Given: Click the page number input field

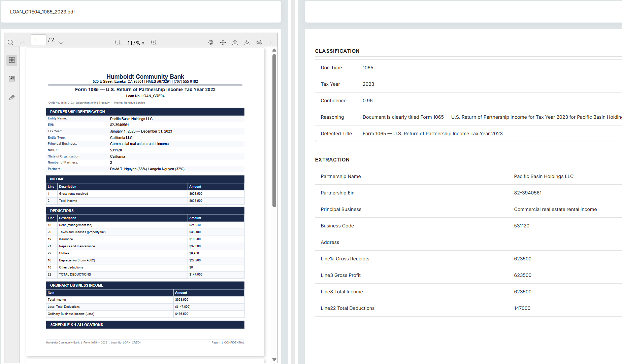Looking at the screenshot, I should click(39, 40).
